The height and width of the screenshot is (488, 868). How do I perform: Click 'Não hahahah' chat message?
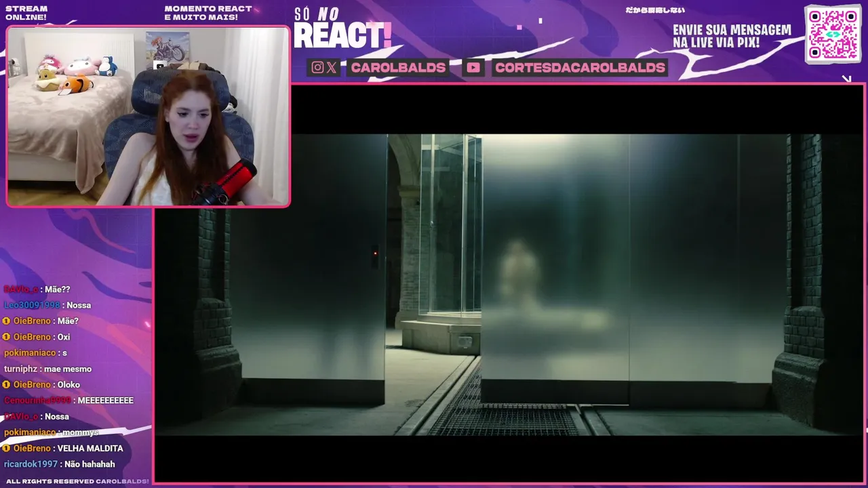(90, 465)
